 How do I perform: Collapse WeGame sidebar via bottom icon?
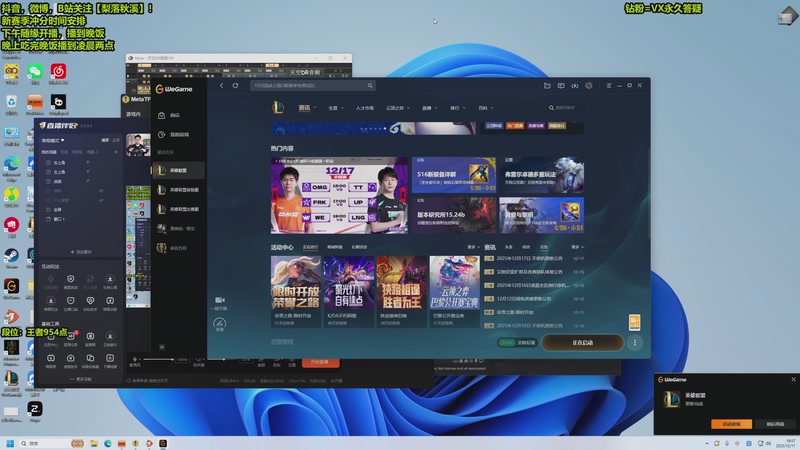162,347
